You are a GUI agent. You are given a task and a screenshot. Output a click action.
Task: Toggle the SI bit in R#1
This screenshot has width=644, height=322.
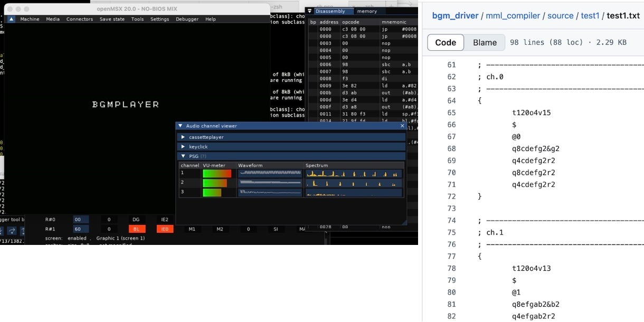click(276, 229)
